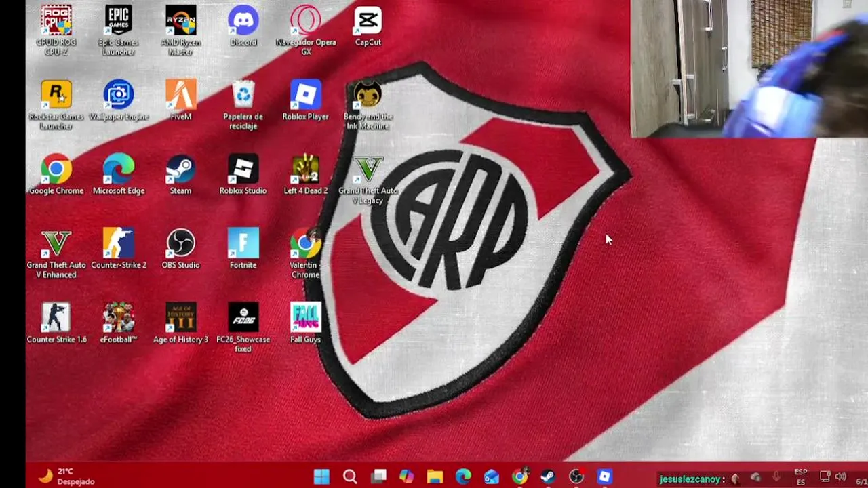Select Grand Theft Auto V Legacy icon

(368, 180)
